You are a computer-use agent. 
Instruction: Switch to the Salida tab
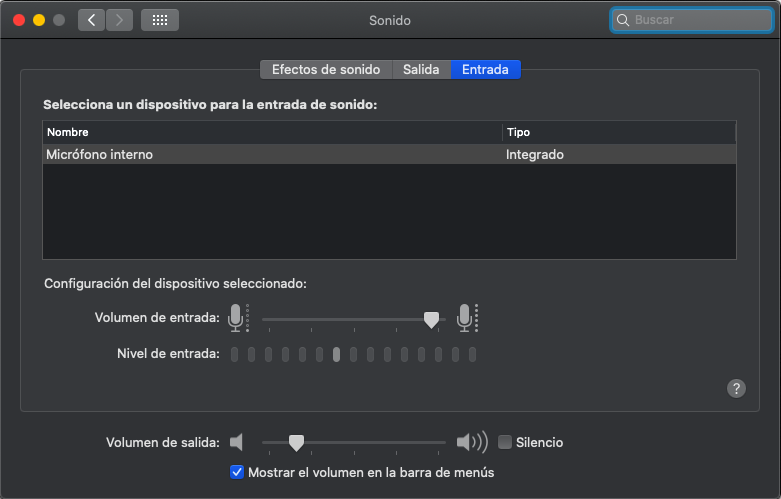(421, 70)
